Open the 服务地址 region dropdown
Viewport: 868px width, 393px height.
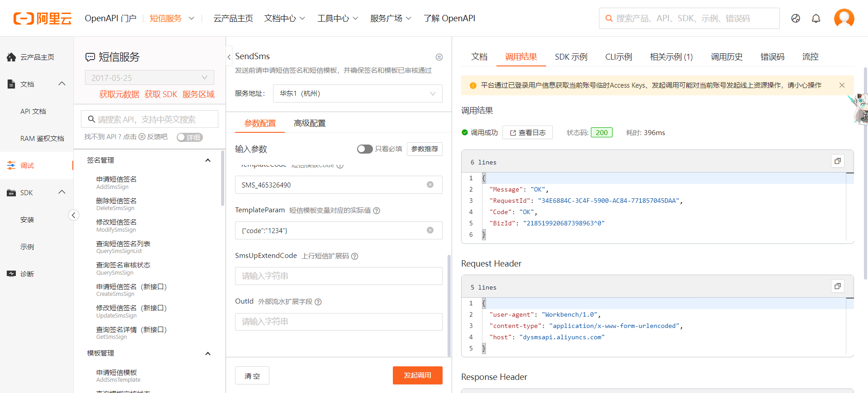358,94
